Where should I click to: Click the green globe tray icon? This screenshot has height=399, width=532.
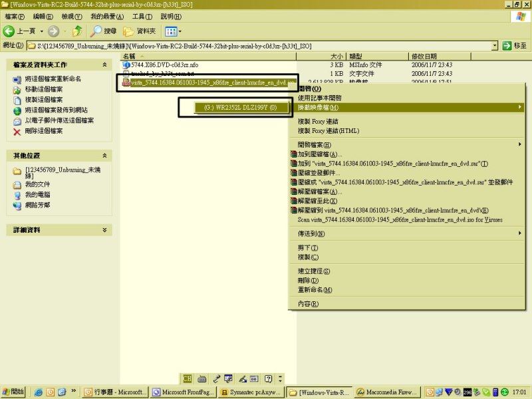505,392
